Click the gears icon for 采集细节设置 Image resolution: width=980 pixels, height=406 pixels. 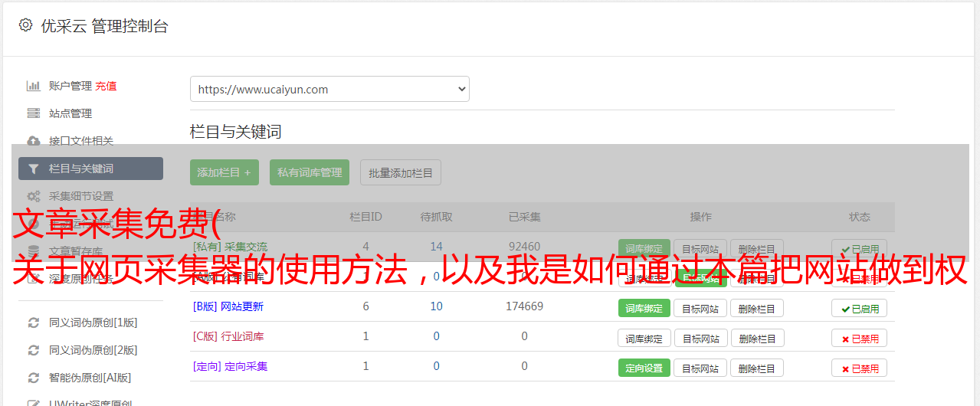click(33, 196)
